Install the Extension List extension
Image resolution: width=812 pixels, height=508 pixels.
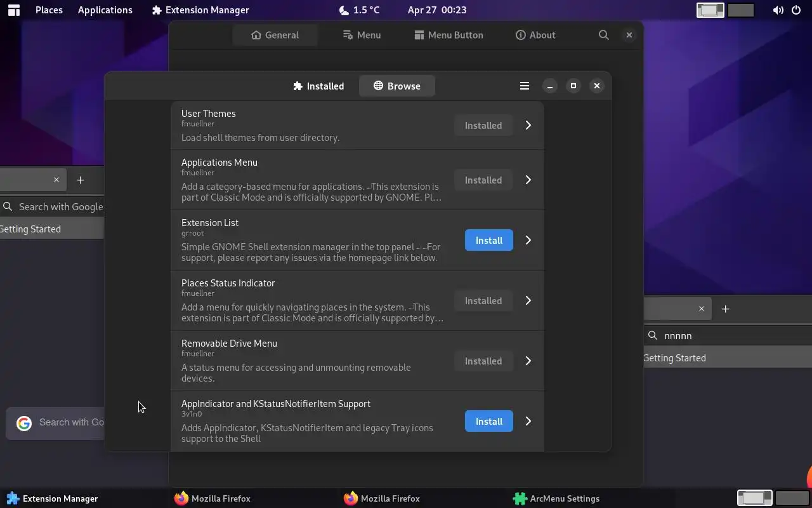pos(489,240)
